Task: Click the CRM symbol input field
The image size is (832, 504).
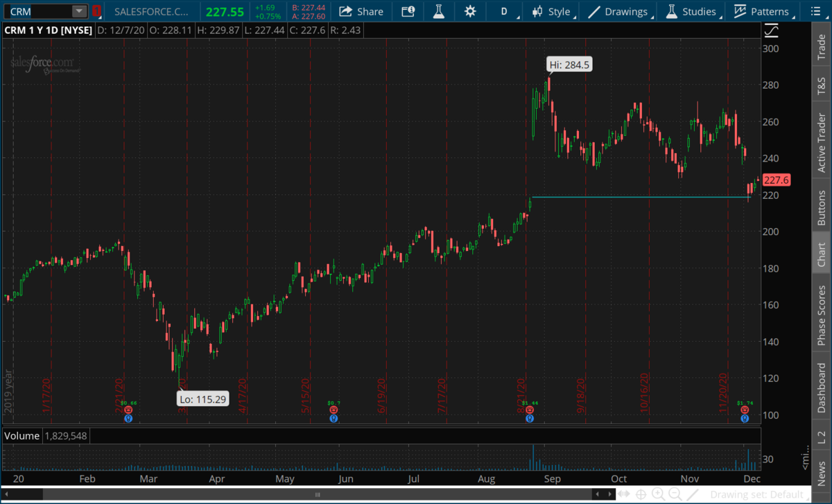Action: [x=38, y=11]
